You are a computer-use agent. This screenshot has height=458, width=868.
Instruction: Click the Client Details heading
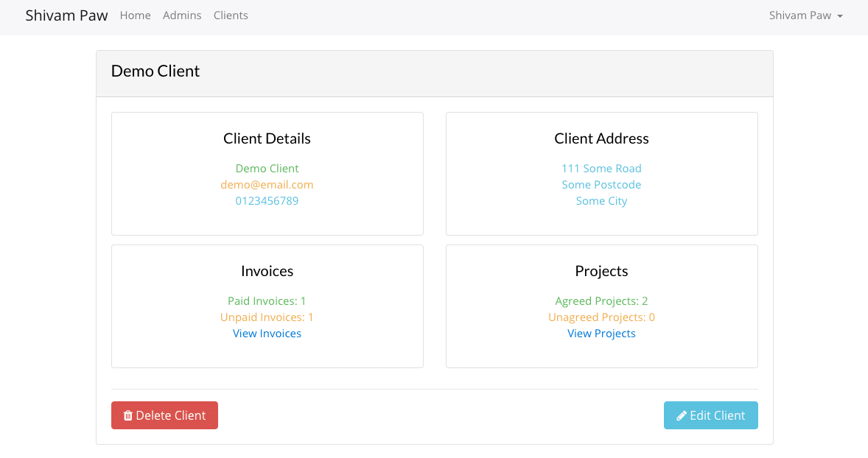point(267,138)
